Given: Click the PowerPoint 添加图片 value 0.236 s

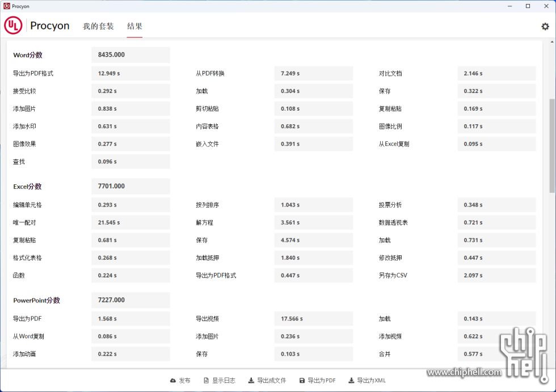Looking at the screenshot, I should pyautogui.click(x=313, y=336).
